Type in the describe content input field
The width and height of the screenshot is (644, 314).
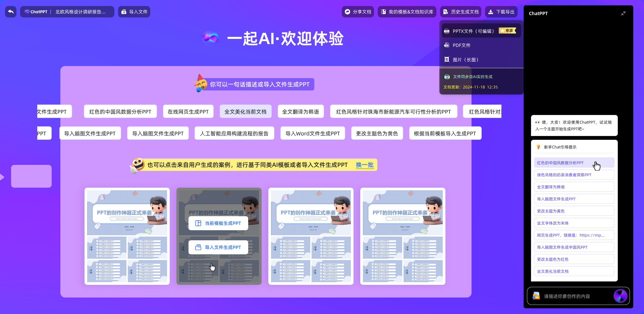pyautogui.click(x=575, y=296)
